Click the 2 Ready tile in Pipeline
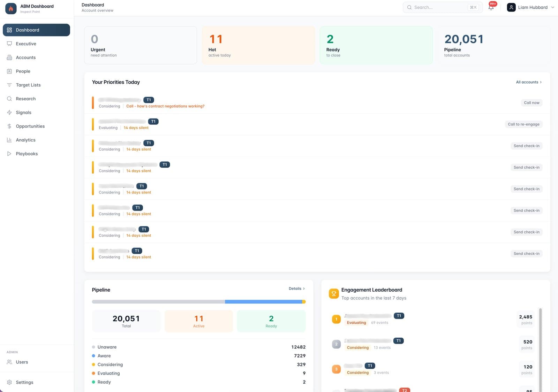558x392 pixels. tap(271, 321)
